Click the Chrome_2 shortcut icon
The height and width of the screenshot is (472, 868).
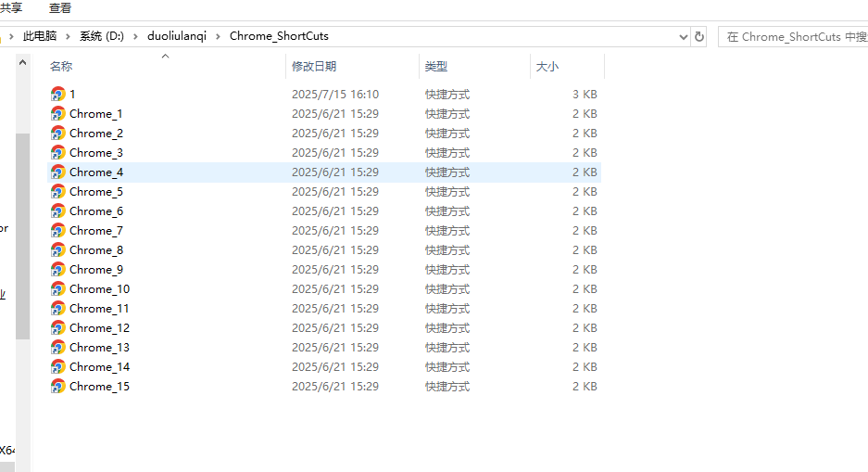[x=58, y=133]
